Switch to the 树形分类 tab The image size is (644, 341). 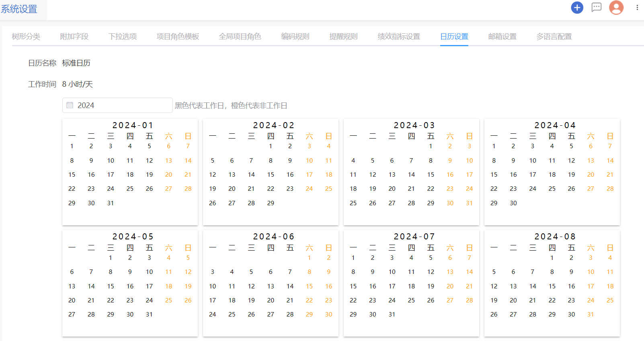pyautogui.click(x=26, y=37)
